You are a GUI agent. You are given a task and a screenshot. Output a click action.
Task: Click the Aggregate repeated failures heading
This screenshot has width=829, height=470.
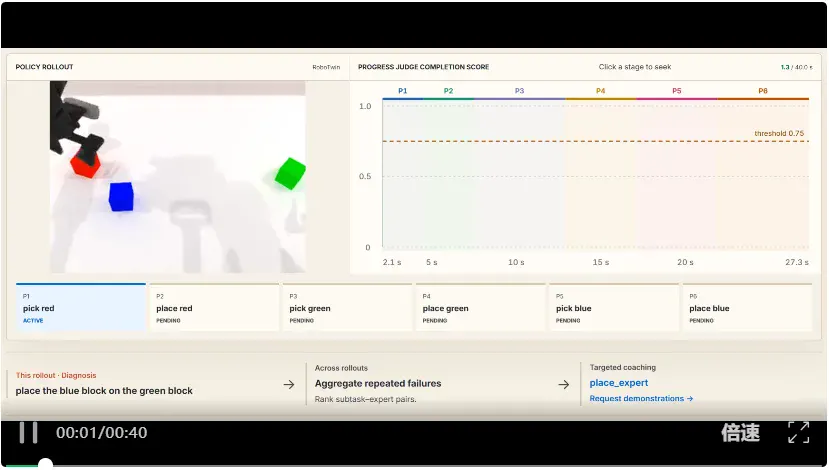click(x=378, y=383)
